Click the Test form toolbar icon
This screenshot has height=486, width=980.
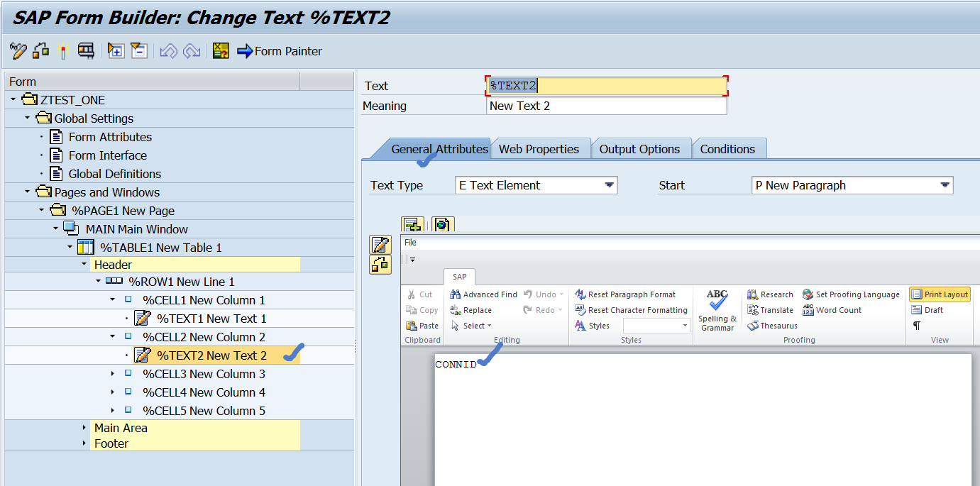pos(86,50)
